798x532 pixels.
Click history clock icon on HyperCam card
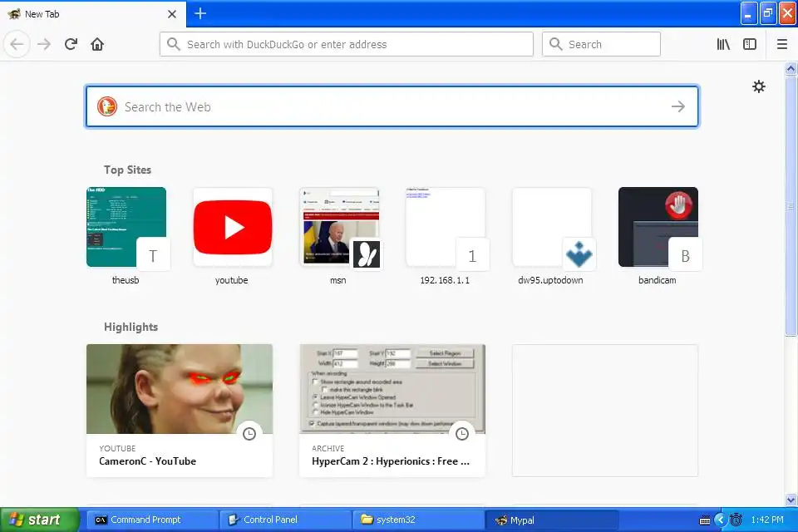[x=462, y=434]
